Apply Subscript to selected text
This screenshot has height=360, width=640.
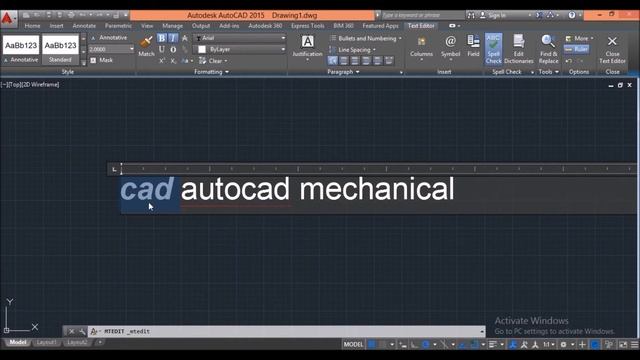173,61
